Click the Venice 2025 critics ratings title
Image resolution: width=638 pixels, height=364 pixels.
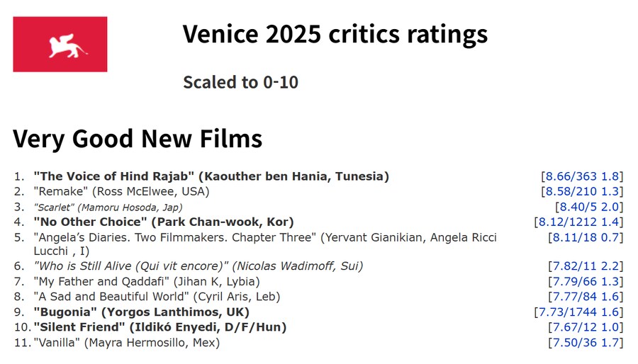pyautogui.click(x=335, y=34)
